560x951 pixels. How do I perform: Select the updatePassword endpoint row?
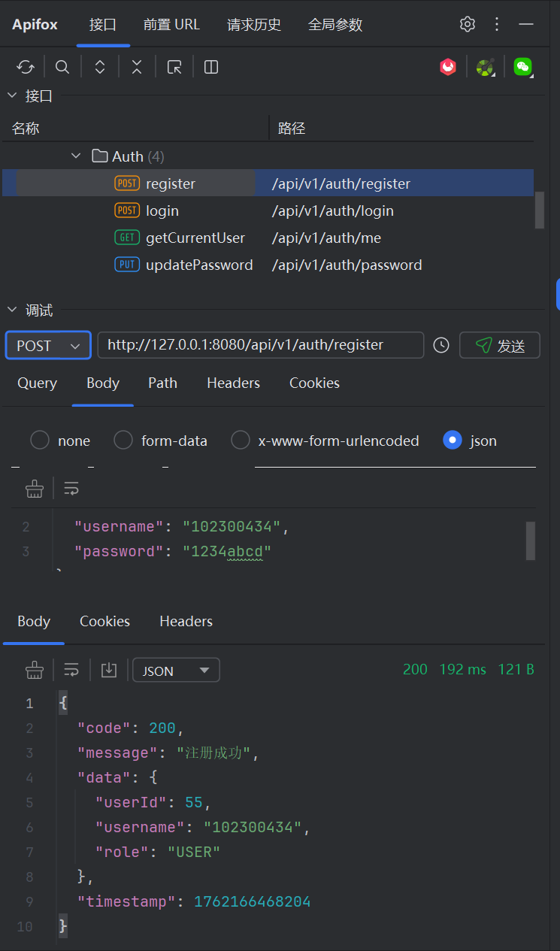coord(268,265)
